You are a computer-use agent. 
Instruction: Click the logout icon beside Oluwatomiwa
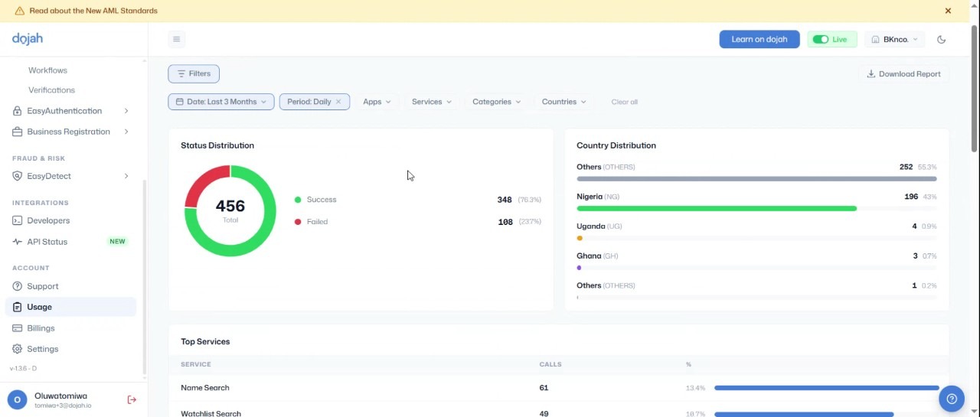(x=132, y=399)
